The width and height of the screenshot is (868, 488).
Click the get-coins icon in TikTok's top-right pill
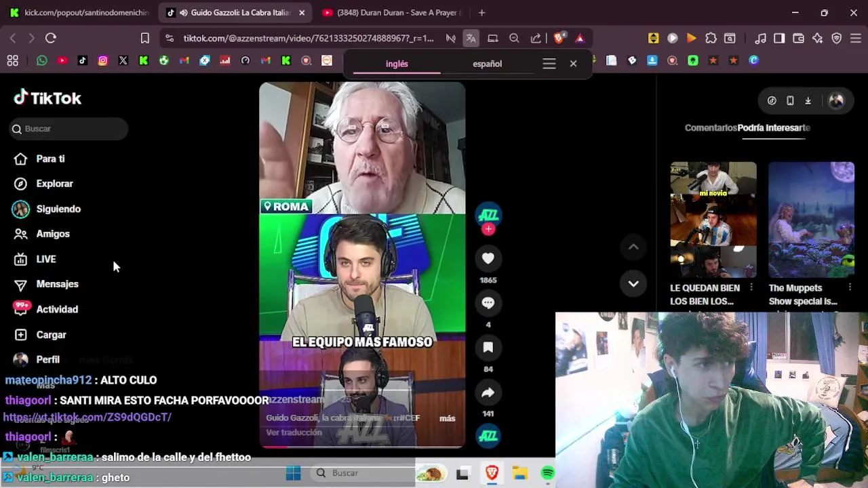tap(772, 101)
